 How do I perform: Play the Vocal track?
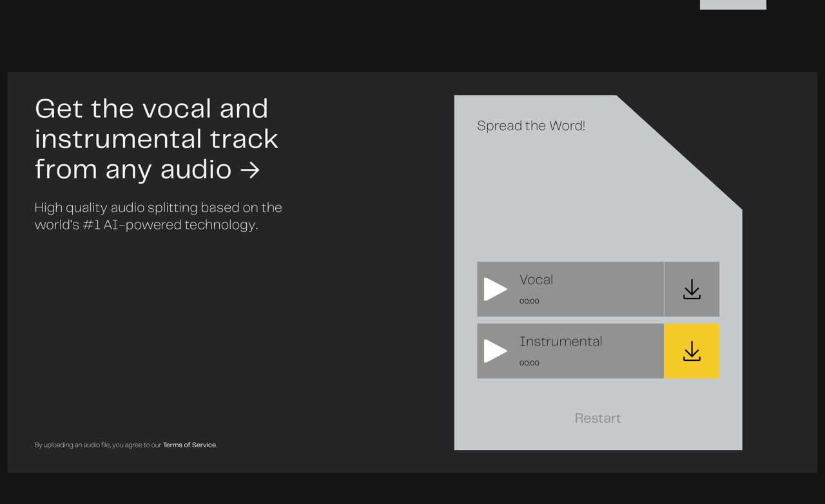click(x=495, y=289)
